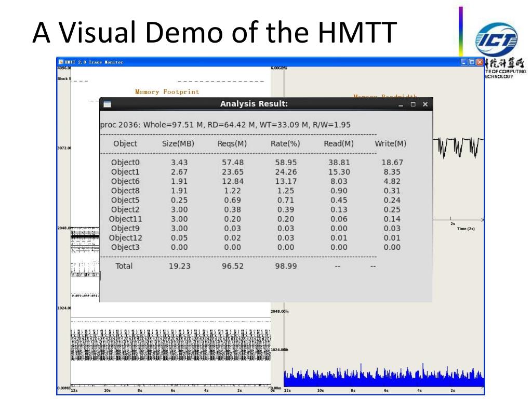Image resolution: width=532 pixels, height=399 pixels.
Task: Click Object0 rate value 58.95
Action: 286,163
